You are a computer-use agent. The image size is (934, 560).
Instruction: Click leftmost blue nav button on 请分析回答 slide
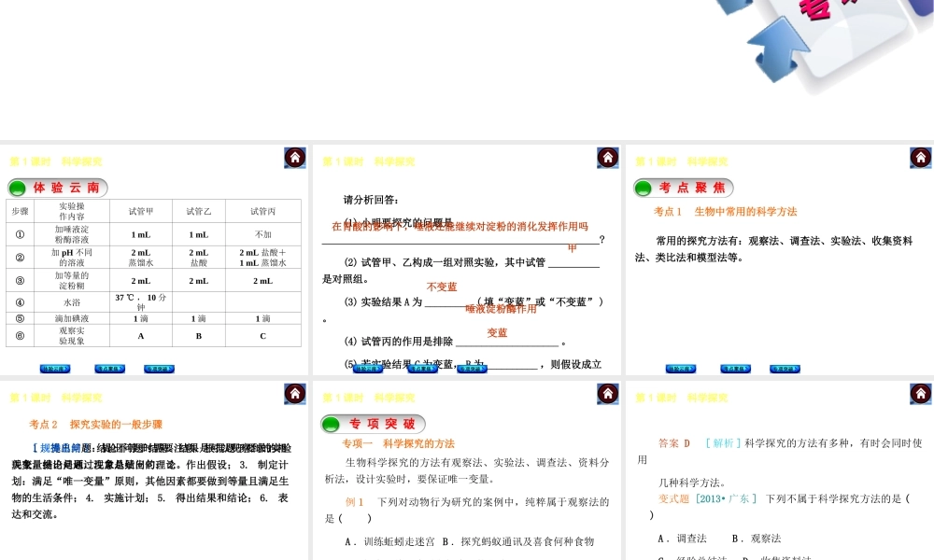pos(368,369)
